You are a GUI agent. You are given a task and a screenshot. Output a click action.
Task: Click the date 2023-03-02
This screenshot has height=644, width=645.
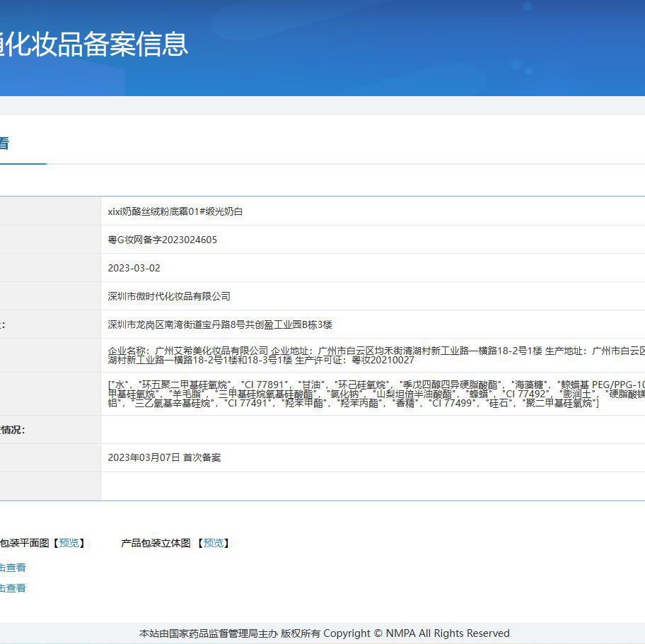point(134,268)
